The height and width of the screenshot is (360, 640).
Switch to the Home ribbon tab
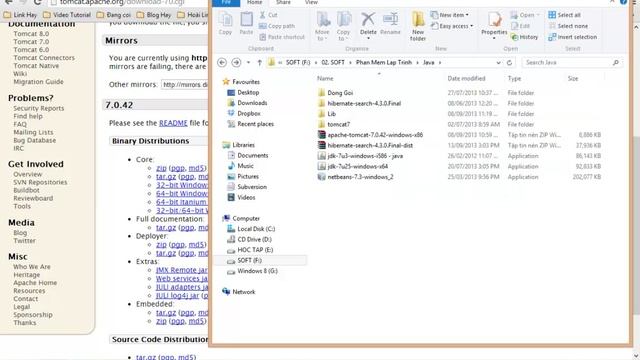(254, 2)
